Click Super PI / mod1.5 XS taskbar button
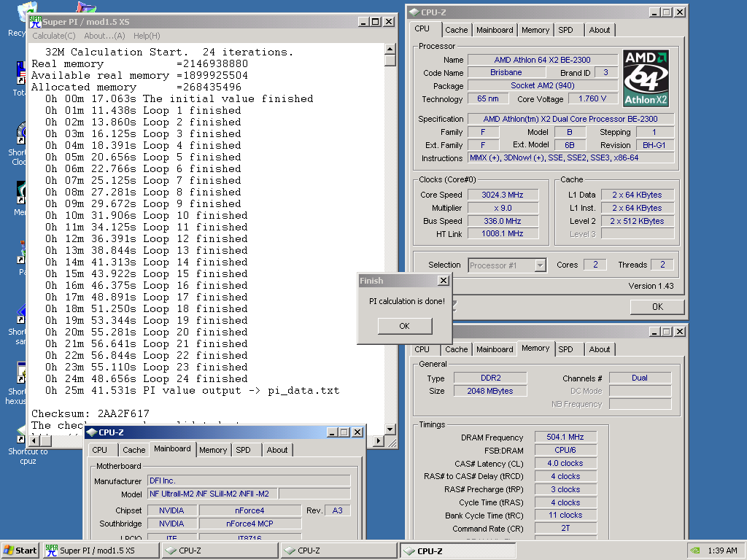 (x=101, y=551)
